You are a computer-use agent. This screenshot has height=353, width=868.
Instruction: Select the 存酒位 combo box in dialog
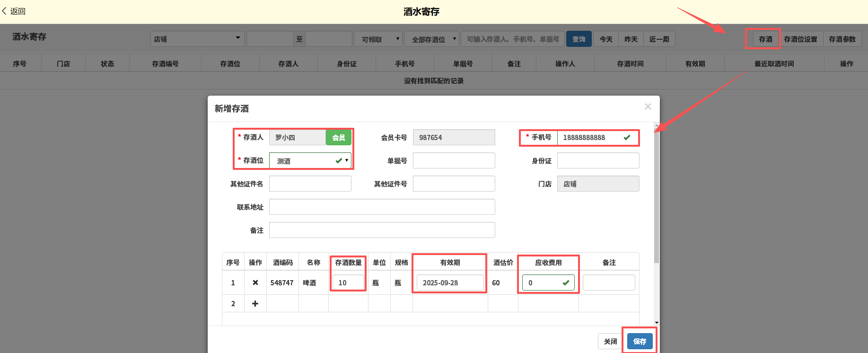(x=310, y=161)
